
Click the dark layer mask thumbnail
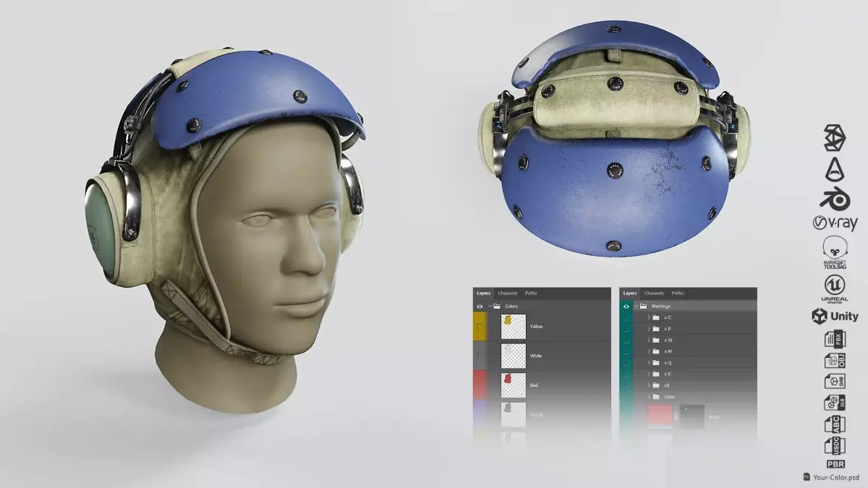pyautogui.click(x=692, y=416)
